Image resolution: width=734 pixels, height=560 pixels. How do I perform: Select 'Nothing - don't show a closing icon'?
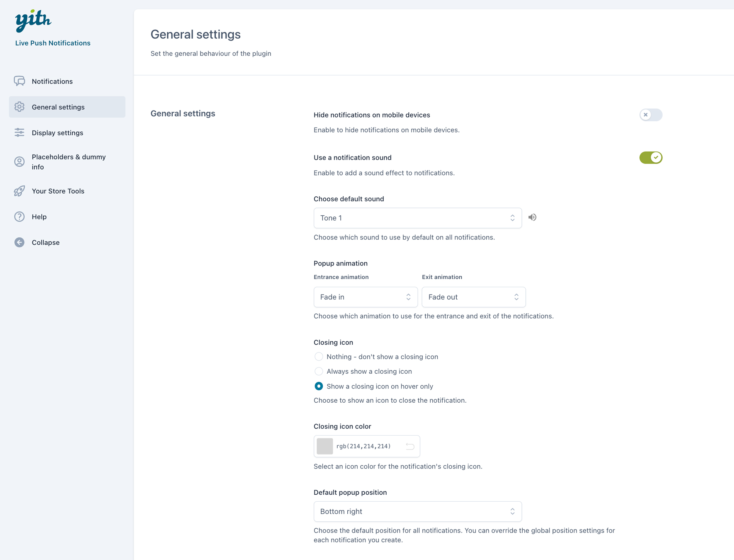pyautogui.click(x=319, y=356)
